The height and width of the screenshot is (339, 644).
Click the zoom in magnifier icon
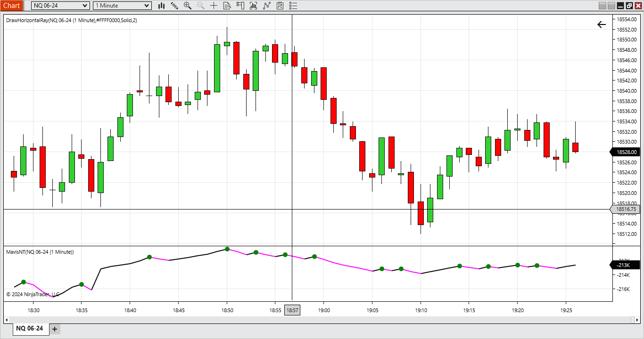188,6
